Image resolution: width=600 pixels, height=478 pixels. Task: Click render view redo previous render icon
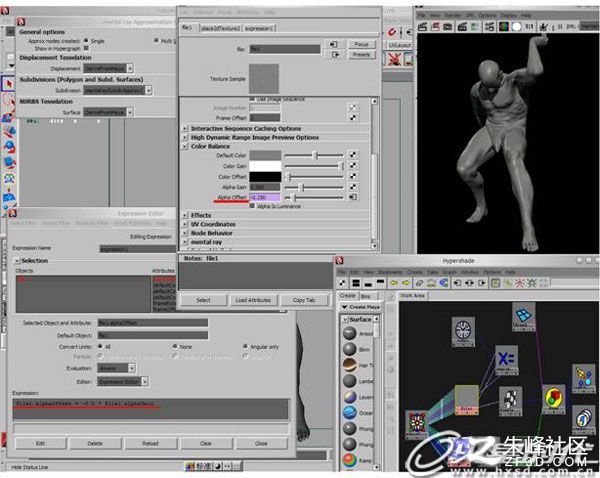pyautogui.click(x=422, y=27)
